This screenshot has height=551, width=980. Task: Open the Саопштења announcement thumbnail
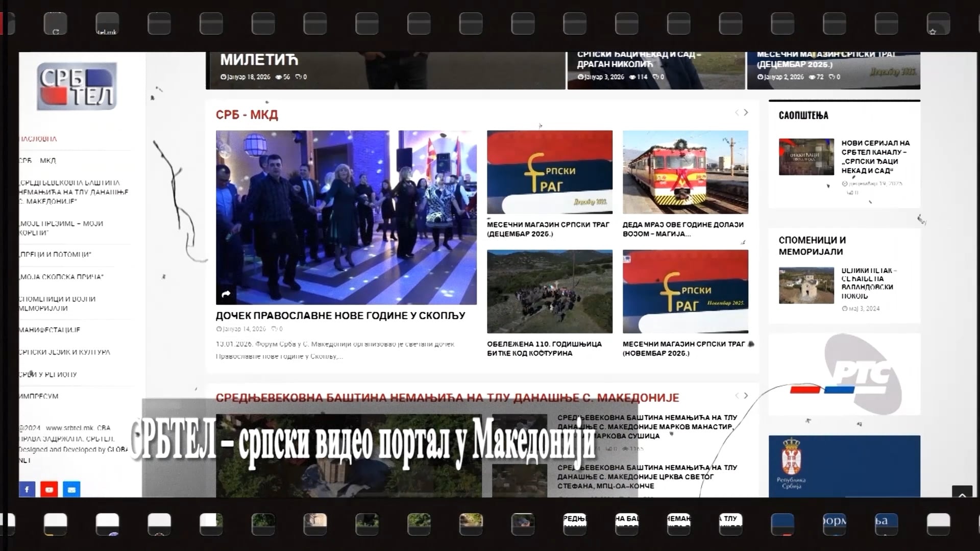click(x=806, y=157)
